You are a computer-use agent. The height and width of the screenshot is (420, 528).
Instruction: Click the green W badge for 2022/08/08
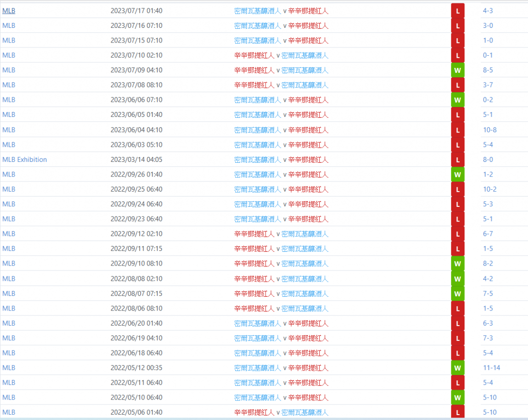tap(458, 279)
